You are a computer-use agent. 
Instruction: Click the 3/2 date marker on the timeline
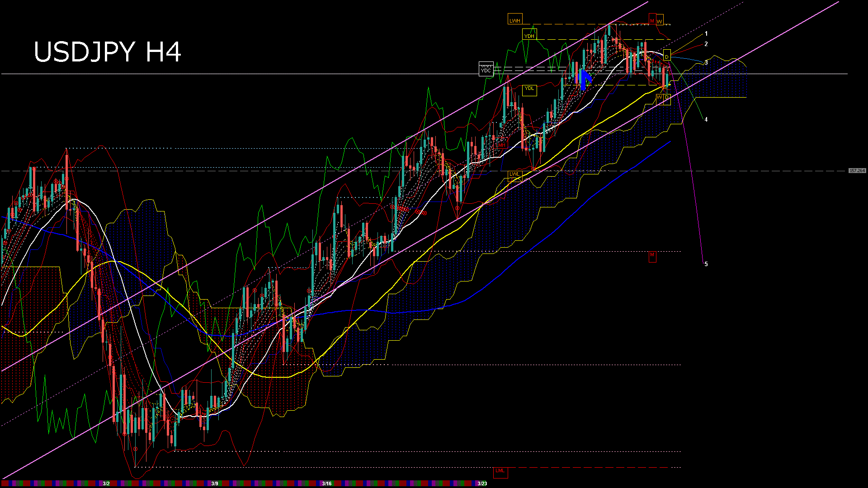pyautogui.click(x=106, y=483)
